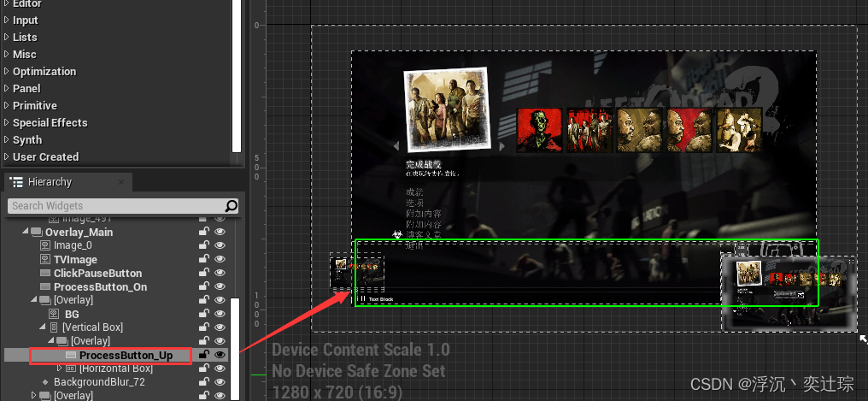Select ClickPauseButton in the hierarchy
This screenshot has width=868, height=401.
point(97,273)
